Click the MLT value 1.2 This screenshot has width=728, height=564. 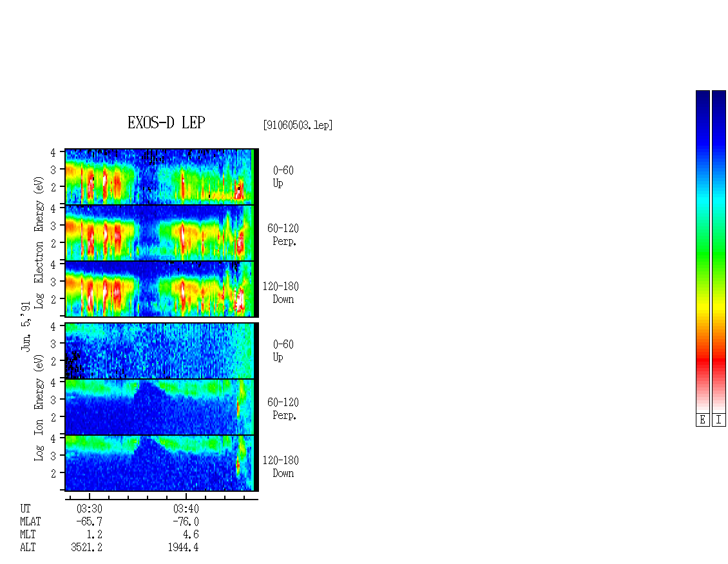[x=94, y=535]
